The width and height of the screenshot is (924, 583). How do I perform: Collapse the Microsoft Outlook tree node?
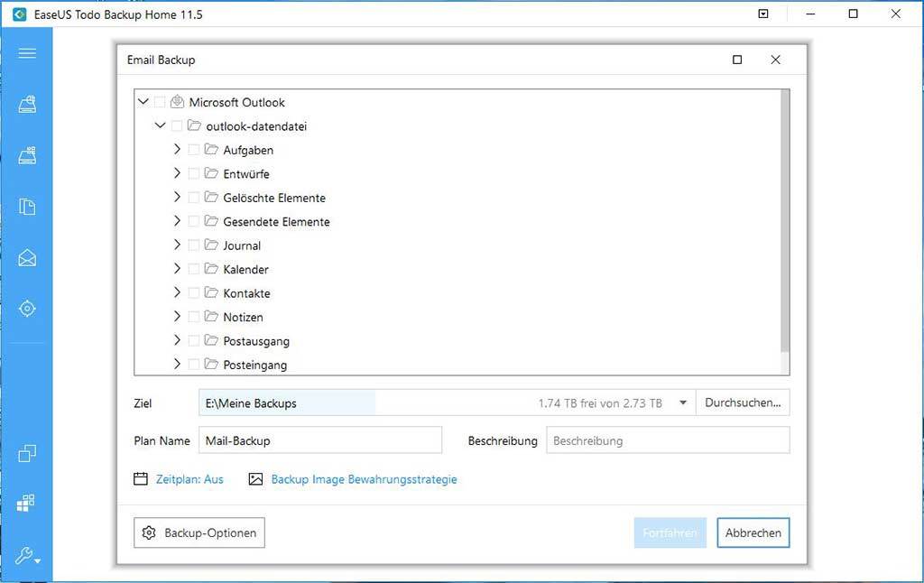(143, 101)
